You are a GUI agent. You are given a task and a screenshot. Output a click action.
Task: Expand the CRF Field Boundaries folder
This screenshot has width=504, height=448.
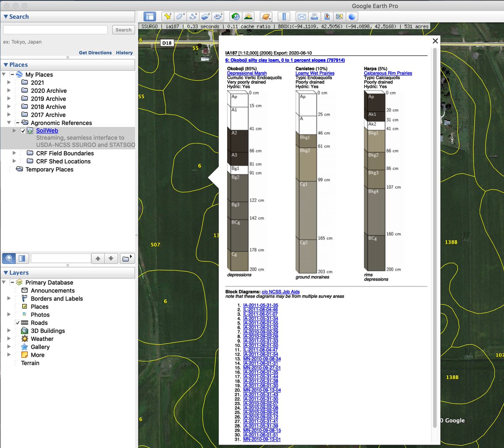click(14, 153)
